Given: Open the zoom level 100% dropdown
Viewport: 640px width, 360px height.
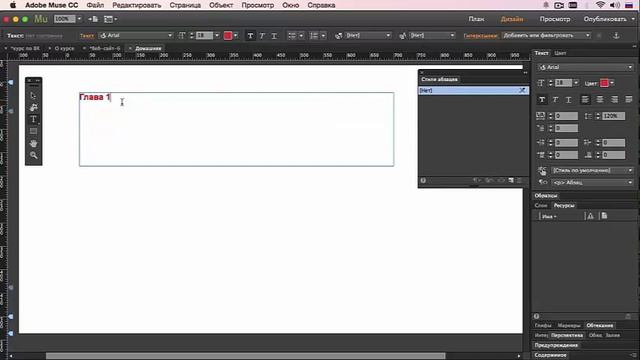Looking at the screenshot, I should click(79, 19).
